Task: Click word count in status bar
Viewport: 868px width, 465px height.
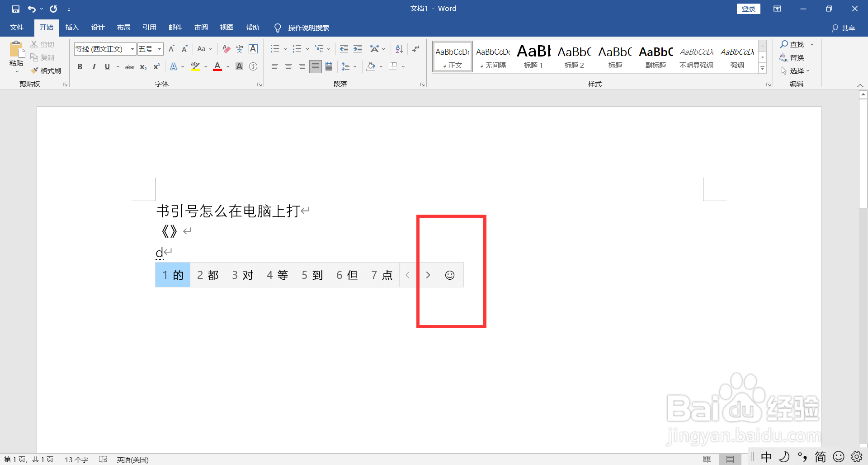Action: click(76, 460)
